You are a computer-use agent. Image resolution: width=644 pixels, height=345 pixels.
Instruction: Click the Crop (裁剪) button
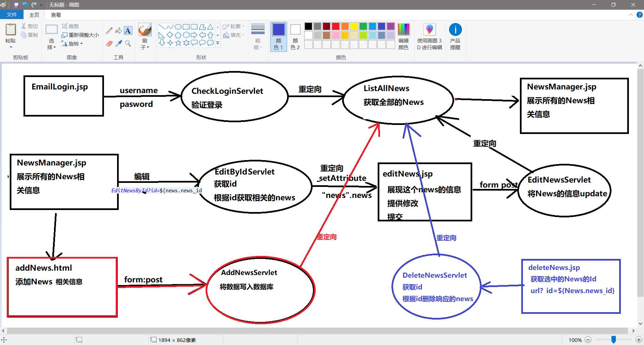coord(70,26)
